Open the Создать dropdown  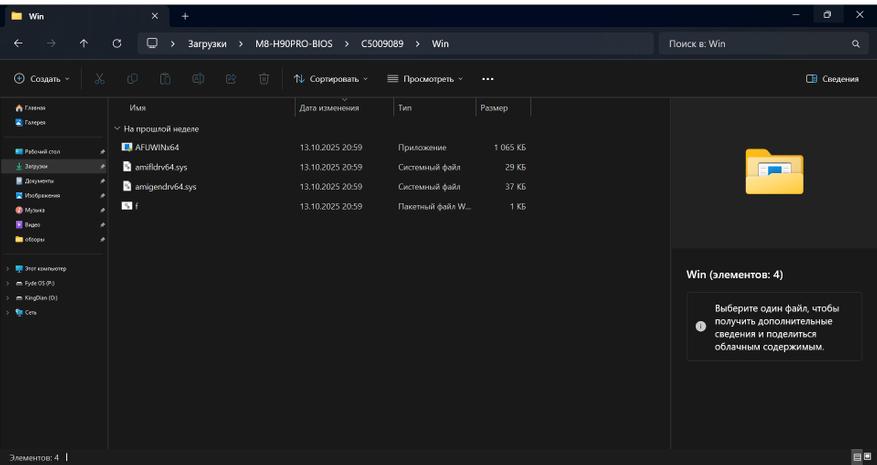(x=42, y=79)
